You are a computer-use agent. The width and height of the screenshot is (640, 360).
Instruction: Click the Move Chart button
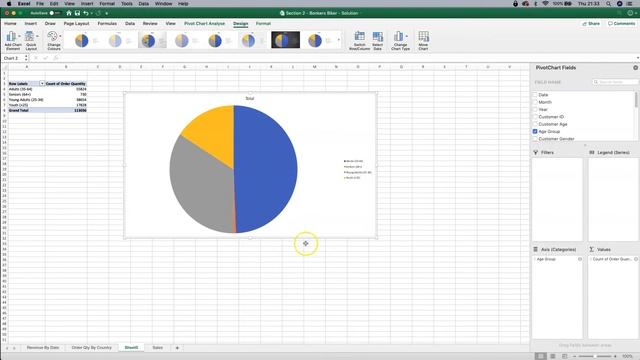click(x=423, y=40)
